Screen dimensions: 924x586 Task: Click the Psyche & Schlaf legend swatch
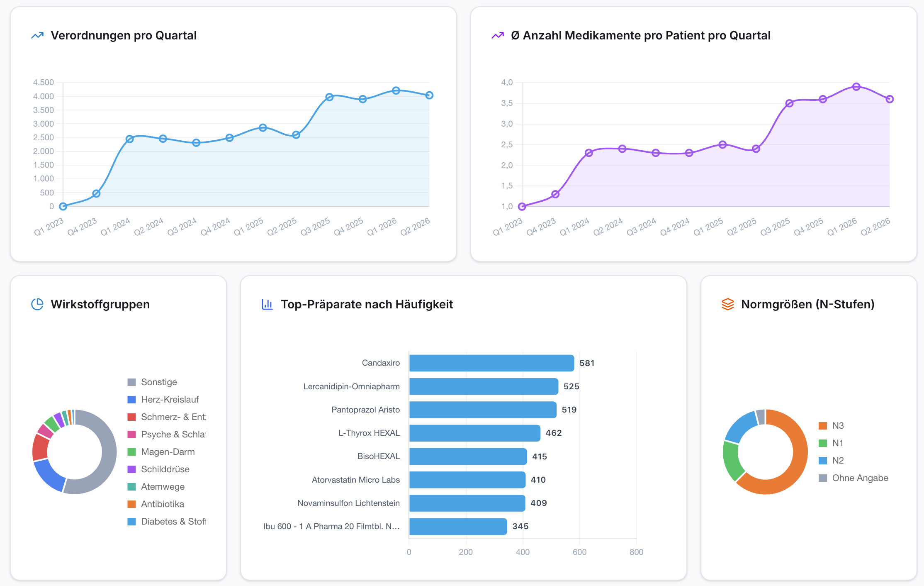coord(131,435)
